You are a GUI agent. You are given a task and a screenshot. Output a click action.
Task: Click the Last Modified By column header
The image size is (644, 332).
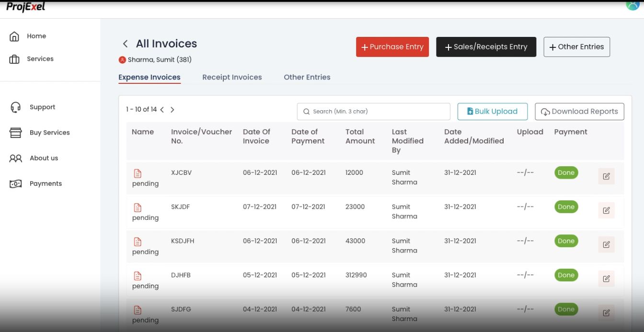408,141
